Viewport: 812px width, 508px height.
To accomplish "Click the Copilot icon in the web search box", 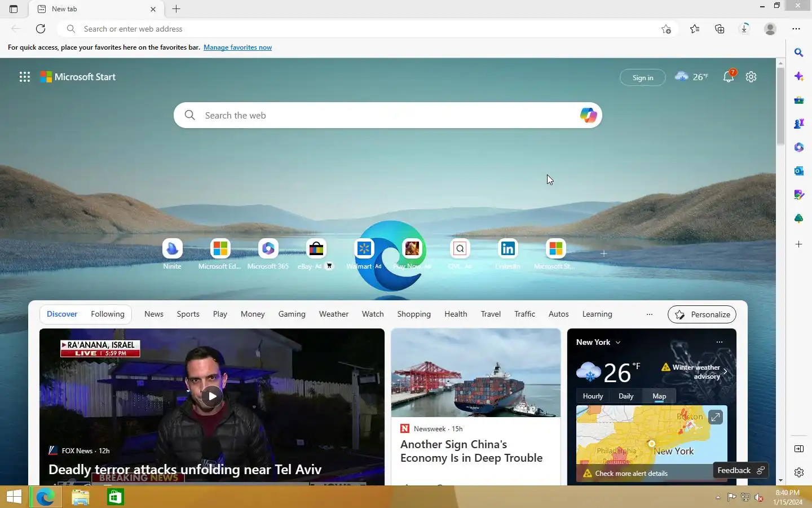I will click(588, 115).
